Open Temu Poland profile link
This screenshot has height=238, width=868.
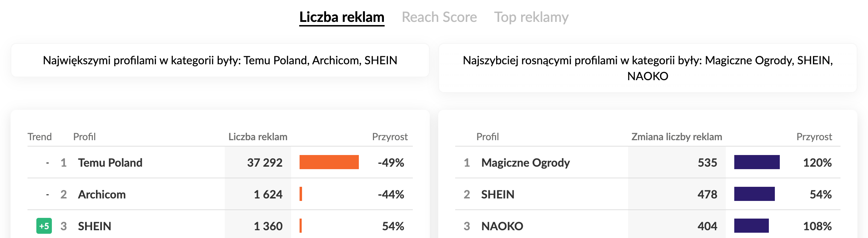[x=110, y=162]
